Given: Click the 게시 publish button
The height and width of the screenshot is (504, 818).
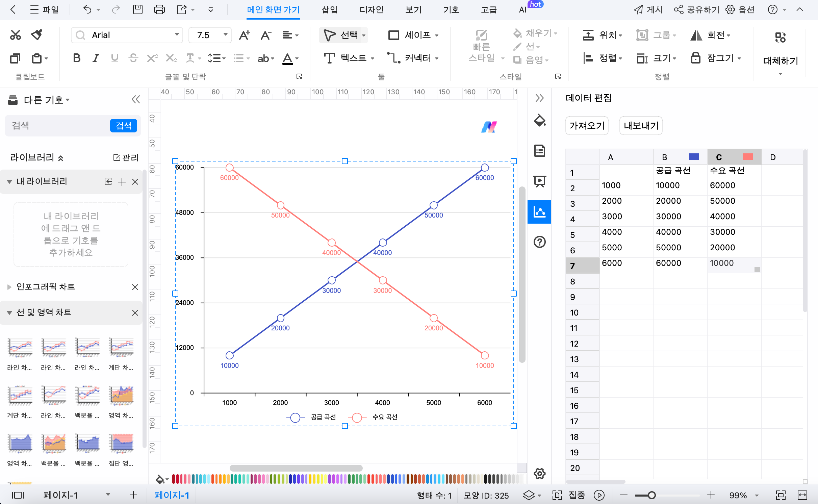Looking at the screenshot, I should [x=648, y=9].
